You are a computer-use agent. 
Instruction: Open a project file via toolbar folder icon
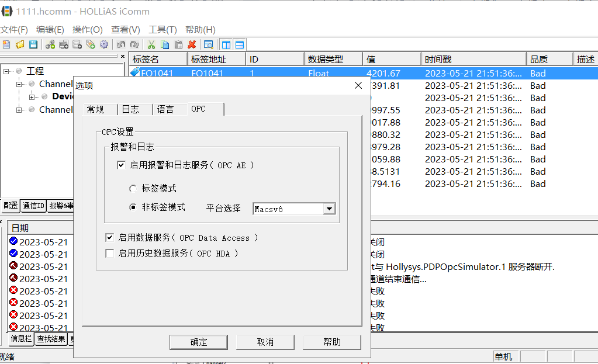pos(20,44)
